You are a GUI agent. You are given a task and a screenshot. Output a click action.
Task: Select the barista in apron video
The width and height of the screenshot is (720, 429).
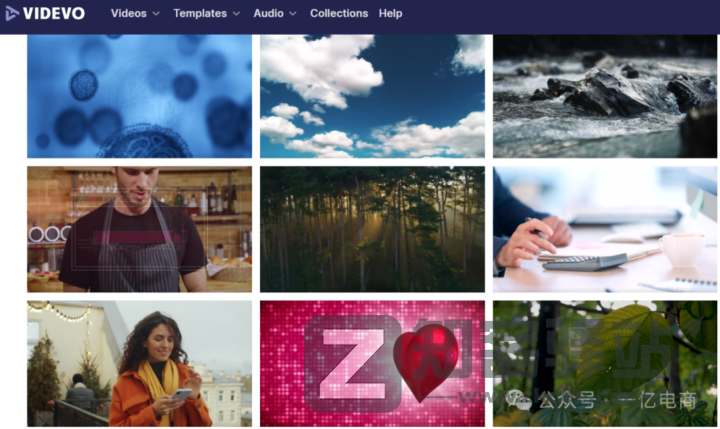pyautogui.click(x=139, y=229)
